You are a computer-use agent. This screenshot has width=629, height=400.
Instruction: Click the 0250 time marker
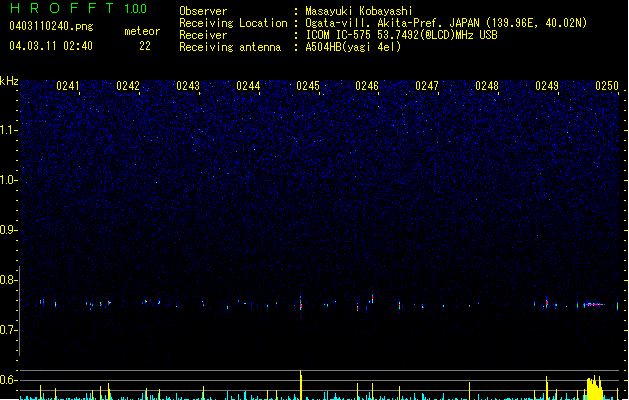click(x=607, y=86)
